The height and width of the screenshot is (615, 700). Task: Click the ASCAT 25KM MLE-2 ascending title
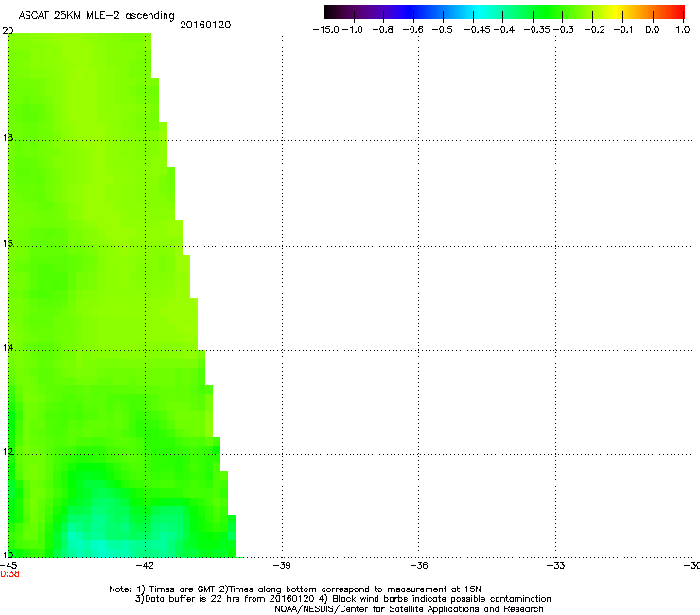point(96,16)
